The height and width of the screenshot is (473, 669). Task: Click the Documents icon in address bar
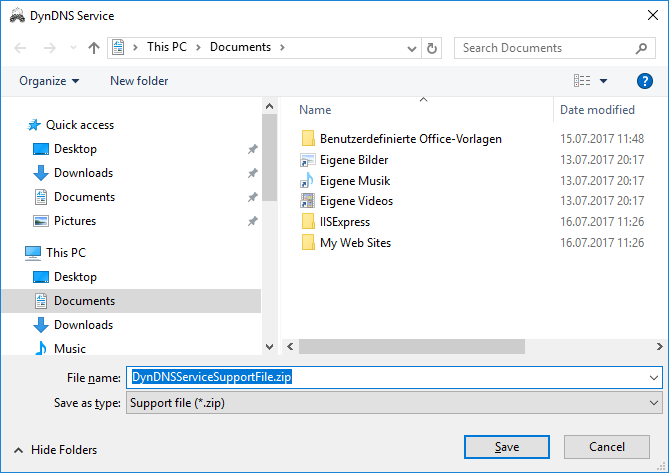(118, 47)
